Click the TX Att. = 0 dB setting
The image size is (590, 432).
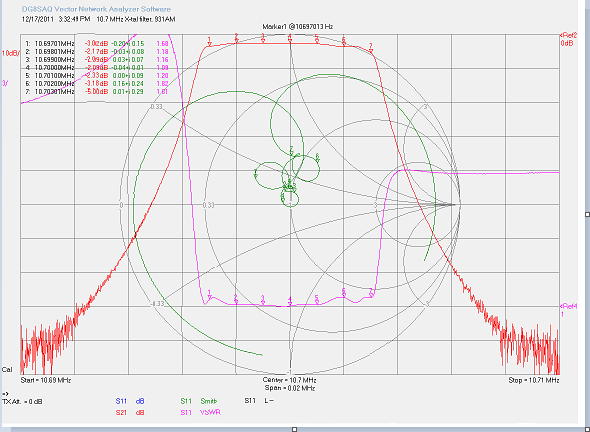pos(22,402)
